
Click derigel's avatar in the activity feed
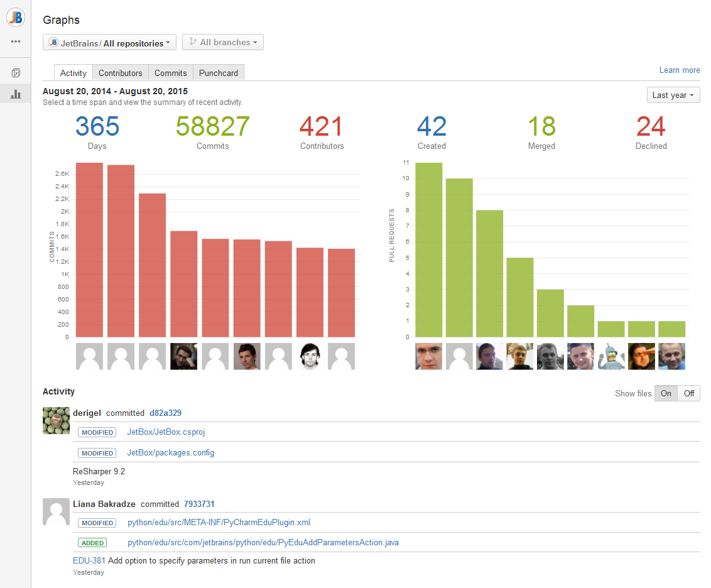(56, 420)
